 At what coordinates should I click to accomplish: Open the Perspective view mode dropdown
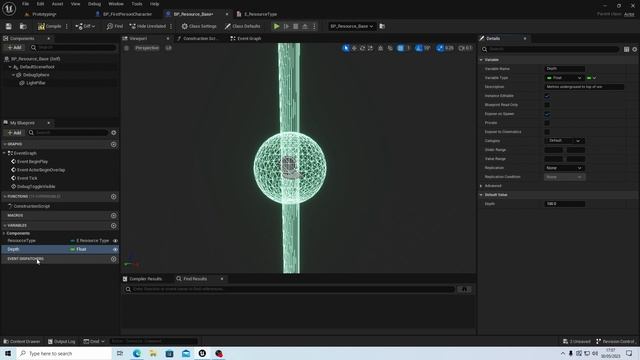[147, 48]
